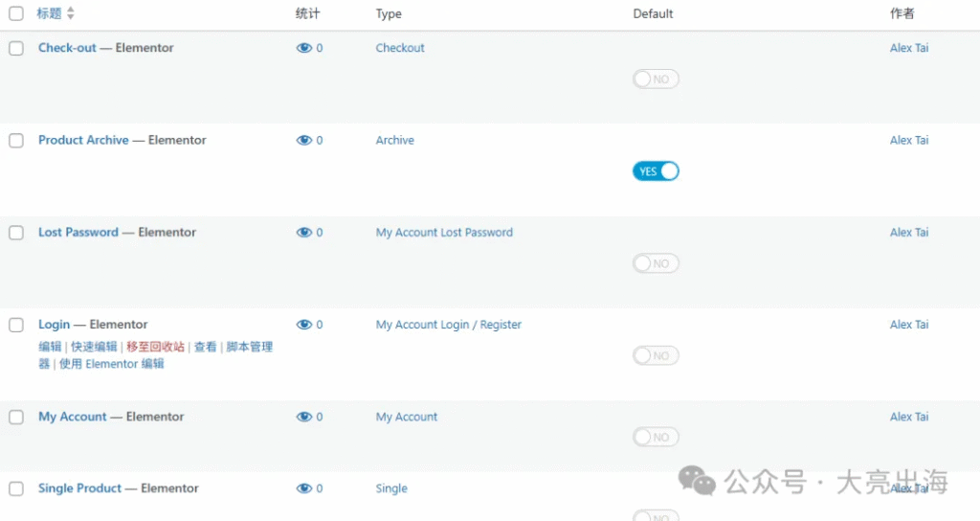Tick the select-all checkbox in header

tap(16, 13)
